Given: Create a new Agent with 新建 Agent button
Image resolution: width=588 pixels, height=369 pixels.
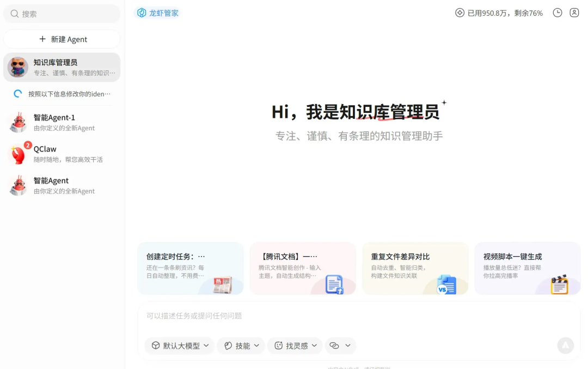Looking at the screenshot, I should [x=62, y=39].
